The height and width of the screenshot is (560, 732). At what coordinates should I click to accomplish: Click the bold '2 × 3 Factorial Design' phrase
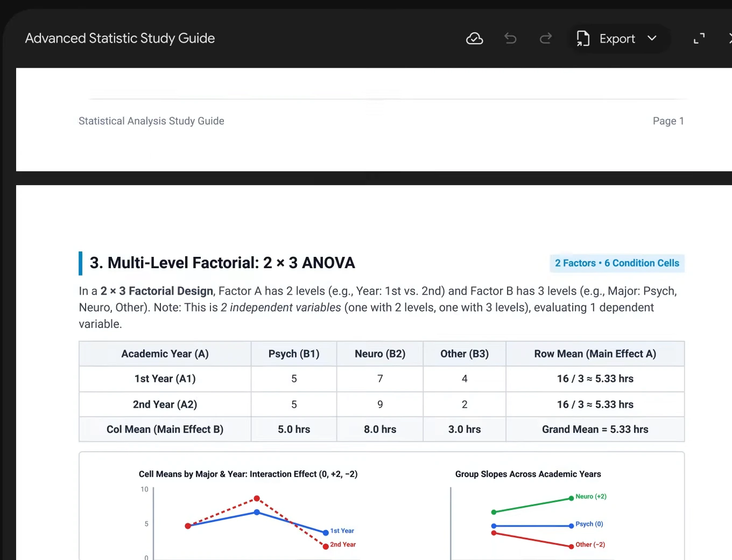157,291
